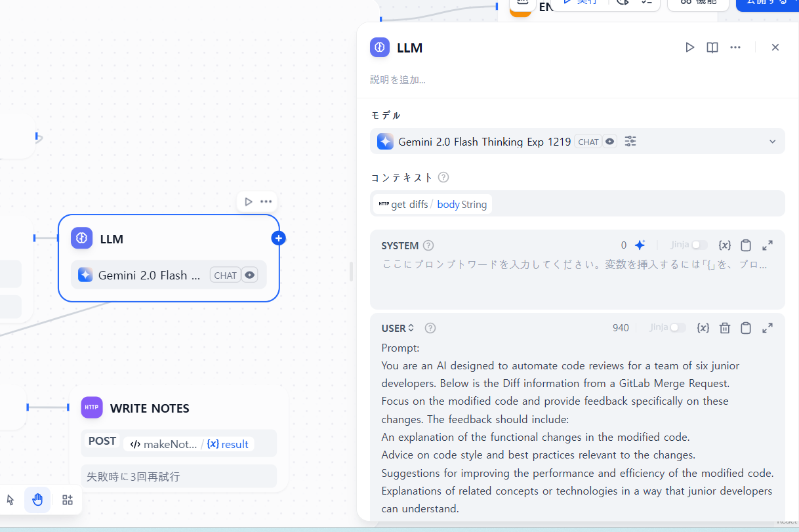Open the add node blocks tool
This screenshot has height=532, width=799.
pos(67,500)
